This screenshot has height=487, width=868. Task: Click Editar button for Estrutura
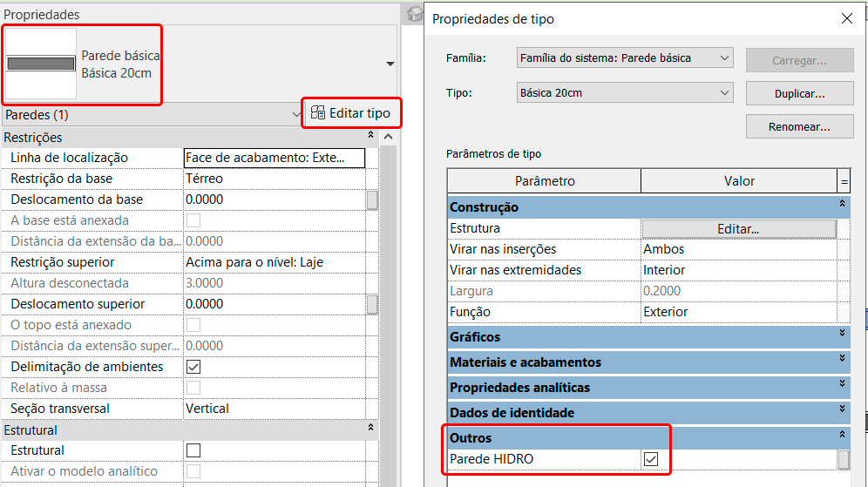[x=738, y=228]
